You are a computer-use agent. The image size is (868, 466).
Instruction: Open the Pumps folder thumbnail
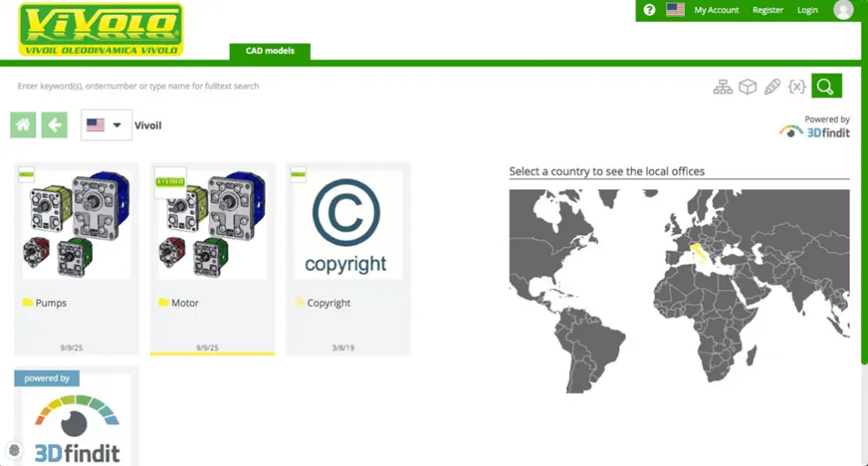click(76, 224)
